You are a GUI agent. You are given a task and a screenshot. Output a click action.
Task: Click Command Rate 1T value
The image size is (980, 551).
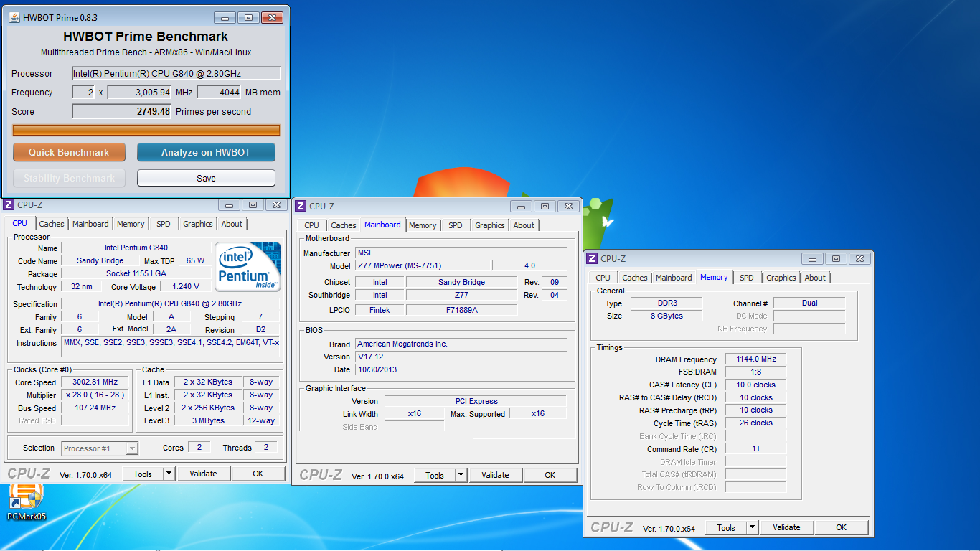(755, 449)
